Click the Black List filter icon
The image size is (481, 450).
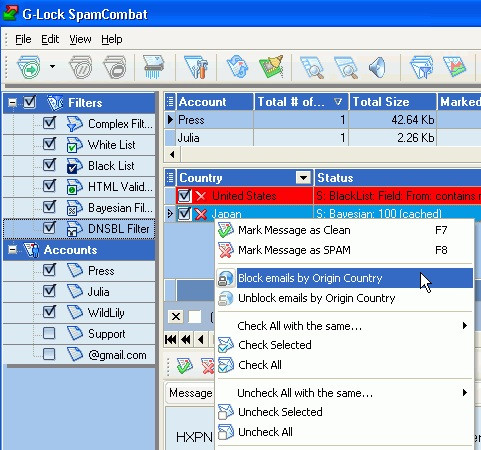pyautogui.click(x=75, y=166)
